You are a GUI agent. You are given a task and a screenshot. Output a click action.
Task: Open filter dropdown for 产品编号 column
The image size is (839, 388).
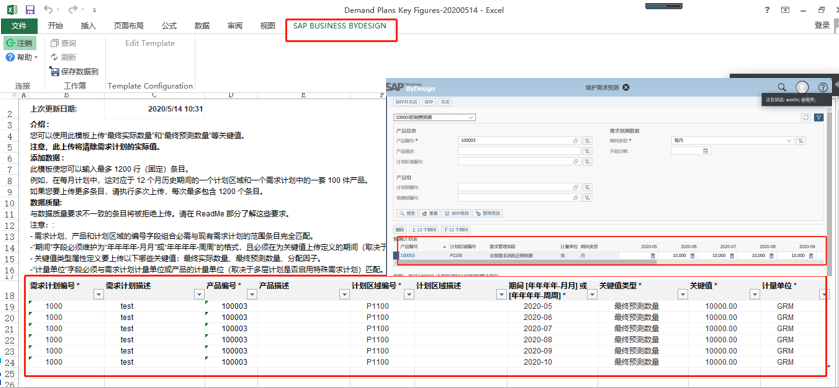click(x=251, y=294)
